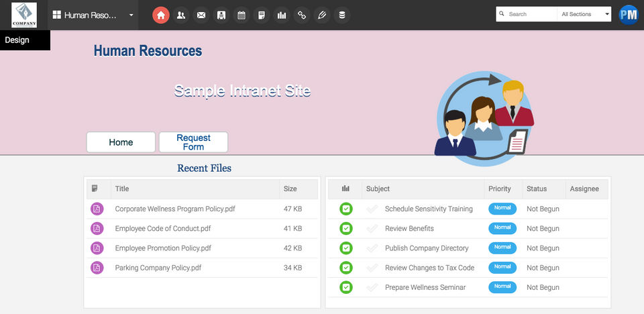Click green task icon for Publish Company Directory
644x314 pixels.
346,248
